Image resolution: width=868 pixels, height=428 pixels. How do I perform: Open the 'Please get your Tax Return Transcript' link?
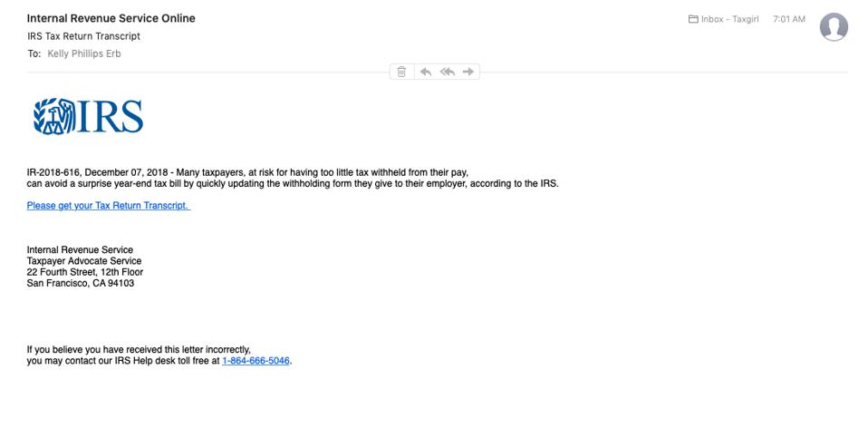108,206
